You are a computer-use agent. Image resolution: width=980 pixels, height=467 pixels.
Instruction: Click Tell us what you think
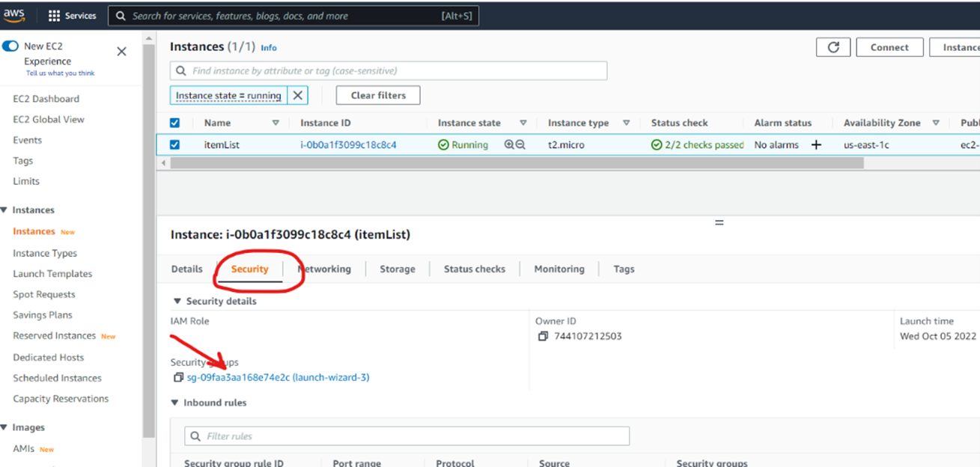[61, 73]
